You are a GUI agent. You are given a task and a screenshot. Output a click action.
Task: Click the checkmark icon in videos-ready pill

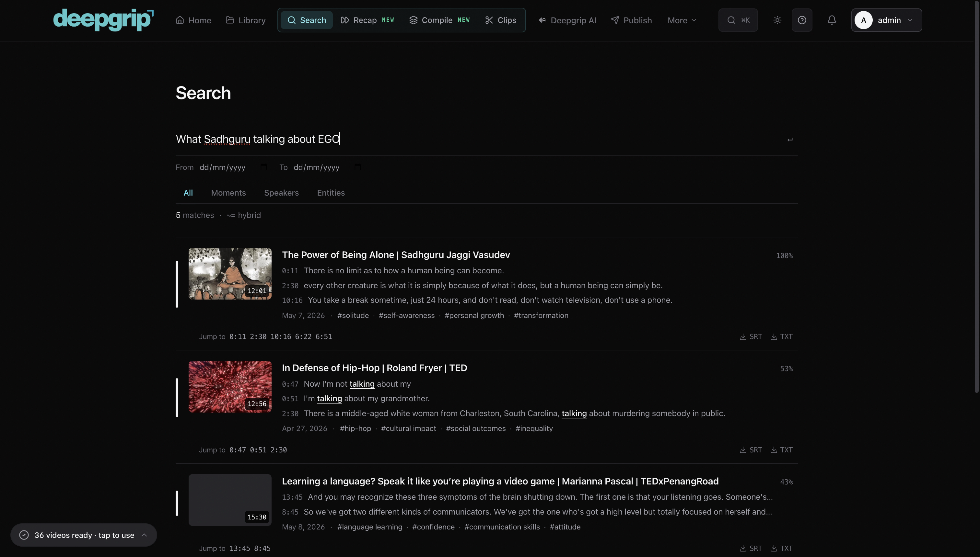[24, 535]
